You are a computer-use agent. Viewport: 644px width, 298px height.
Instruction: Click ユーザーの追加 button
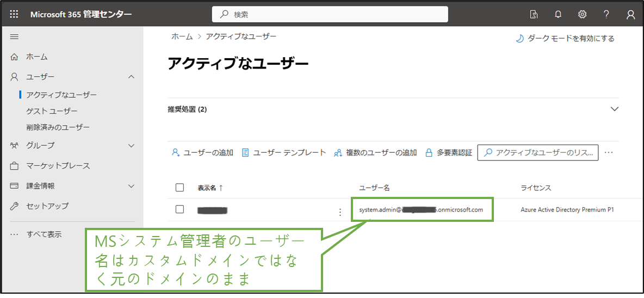point(202,153)
